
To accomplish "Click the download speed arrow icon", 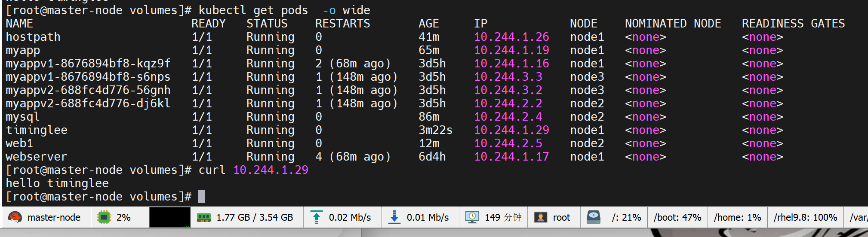I will point(394,217).
